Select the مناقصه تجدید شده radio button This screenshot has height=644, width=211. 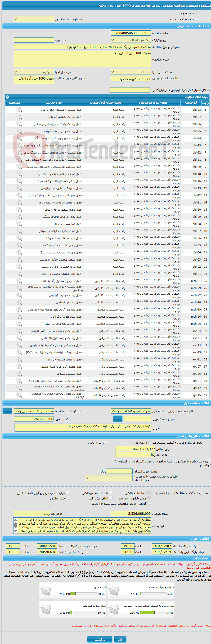click(196, 19)
